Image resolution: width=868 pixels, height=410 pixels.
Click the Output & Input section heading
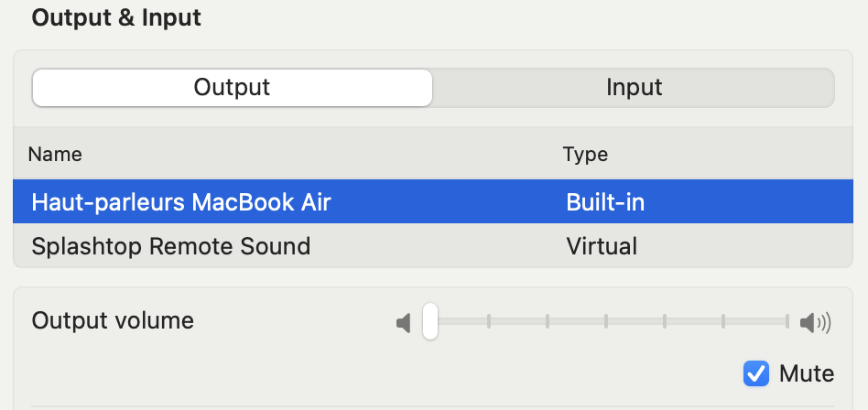click(116, 18)
